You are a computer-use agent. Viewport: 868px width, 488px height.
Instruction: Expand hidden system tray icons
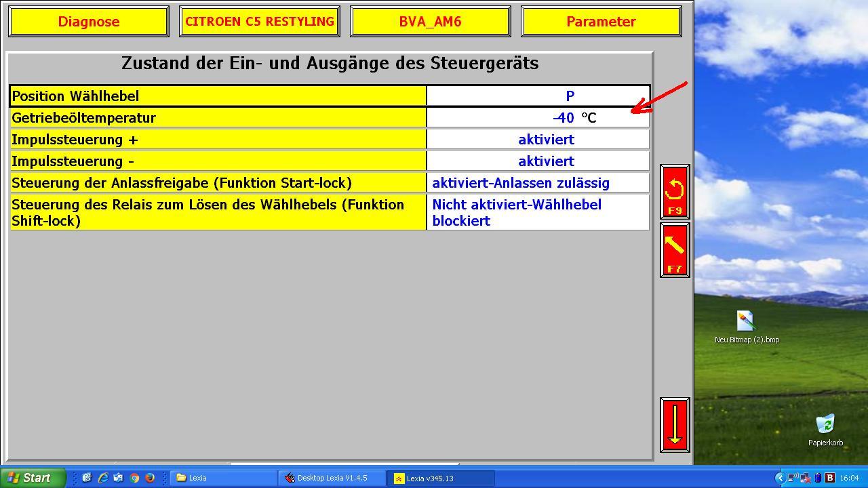[x=780, y=478]
